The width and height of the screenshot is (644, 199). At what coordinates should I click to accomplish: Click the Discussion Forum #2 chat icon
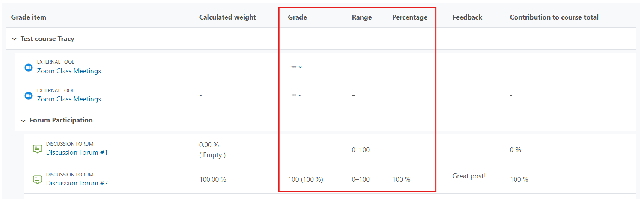[x=38, y=180]
